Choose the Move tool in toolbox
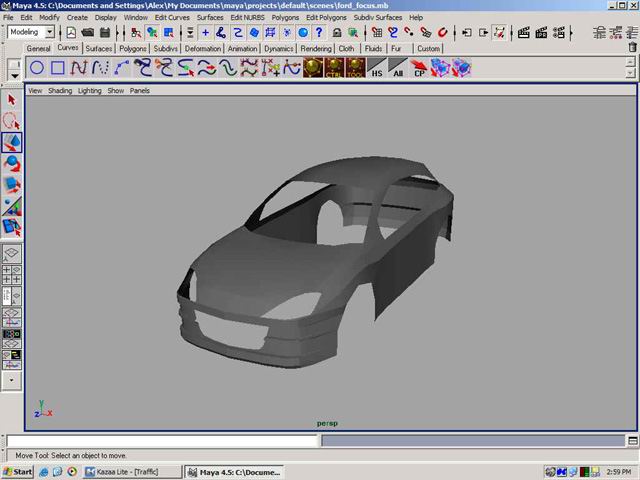The width and height of the screenshot is (640, 480). point(12,143)
